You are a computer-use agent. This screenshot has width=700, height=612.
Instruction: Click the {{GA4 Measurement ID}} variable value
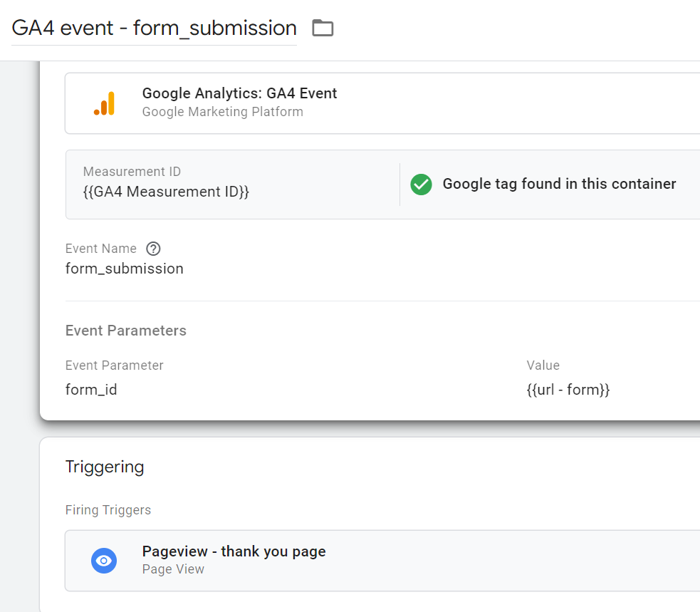(x=166, y=192)
